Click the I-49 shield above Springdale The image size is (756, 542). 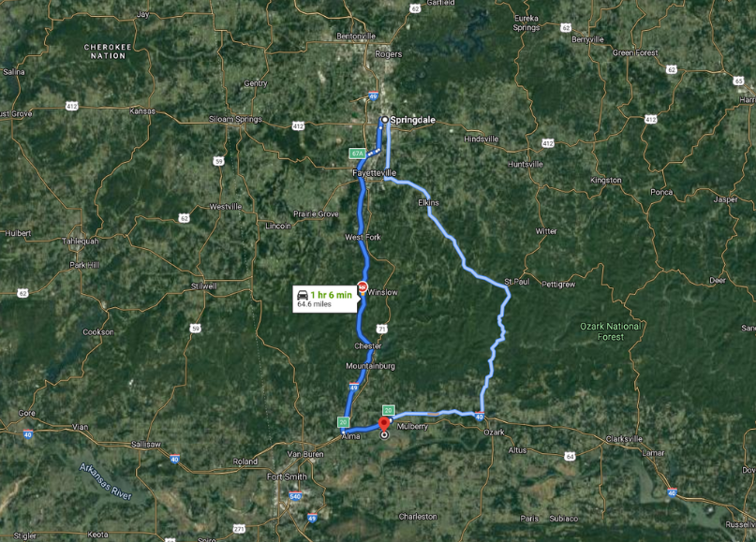coord(373,95)
